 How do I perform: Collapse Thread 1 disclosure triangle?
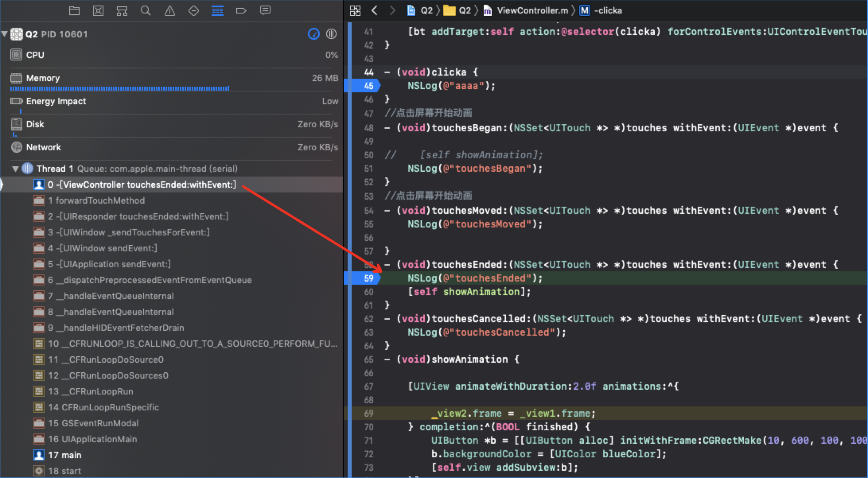coord(16,169)
